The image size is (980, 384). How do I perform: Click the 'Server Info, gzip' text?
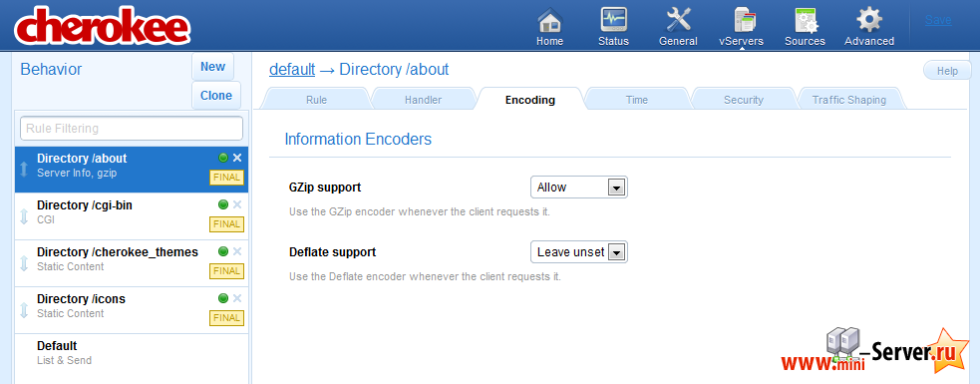click(x=77, y=173)
